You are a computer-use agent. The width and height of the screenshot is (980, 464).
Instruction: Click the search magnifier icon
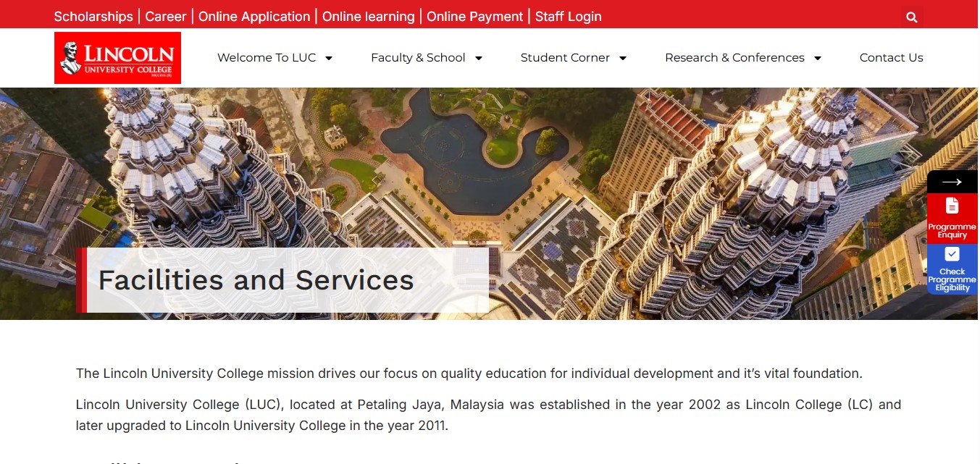(912, 17)
